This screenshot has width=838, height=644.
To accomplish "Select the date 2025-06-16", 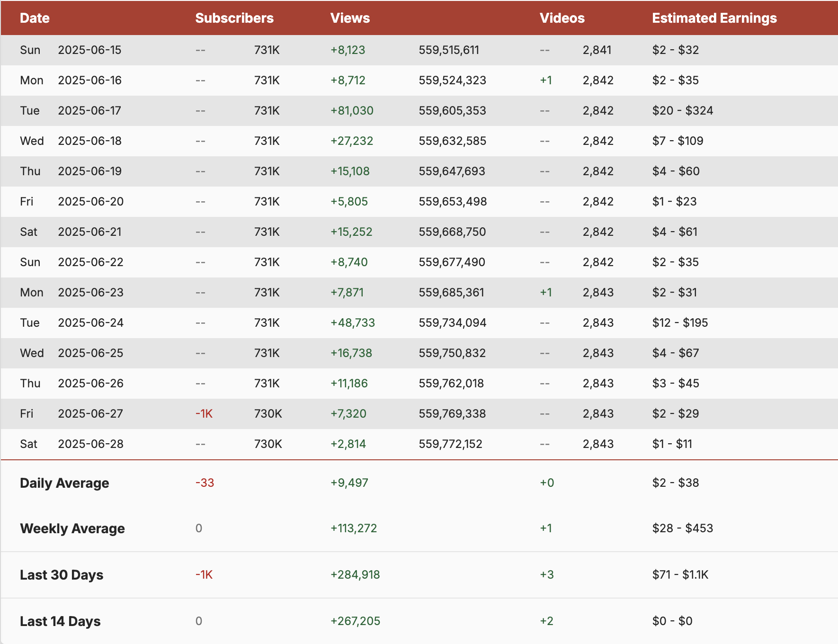I will click(x=89, y=80).
